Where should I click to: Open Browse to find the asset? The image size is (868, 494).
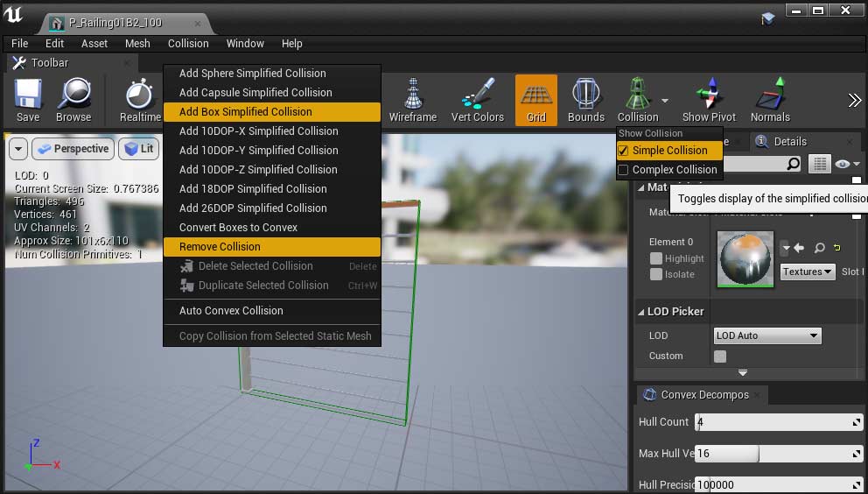[73, 99]
